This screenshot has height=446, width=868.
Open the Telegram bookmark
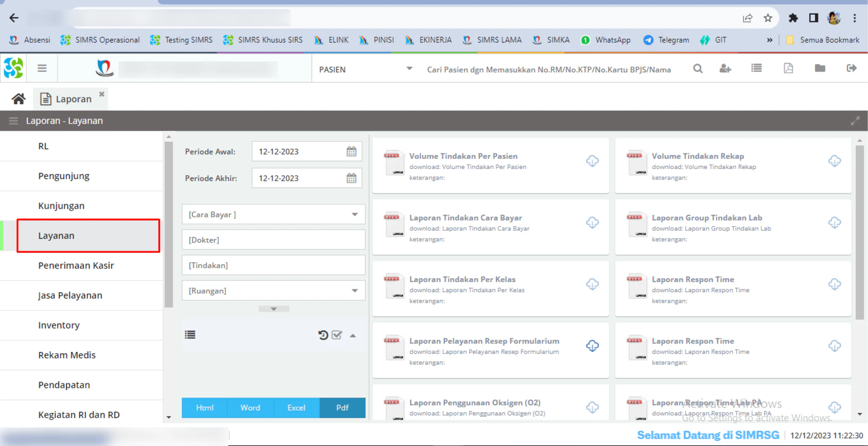coord(666,40)
